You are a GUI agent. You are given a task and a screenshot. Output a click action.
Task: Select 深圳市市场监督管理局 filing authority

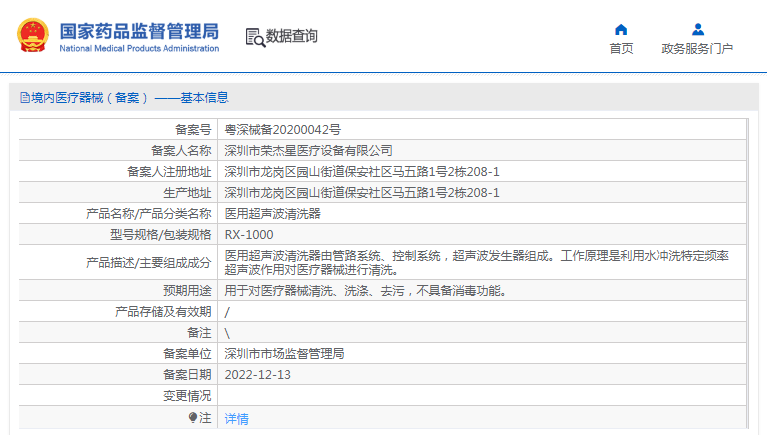[x=284, y=354]
